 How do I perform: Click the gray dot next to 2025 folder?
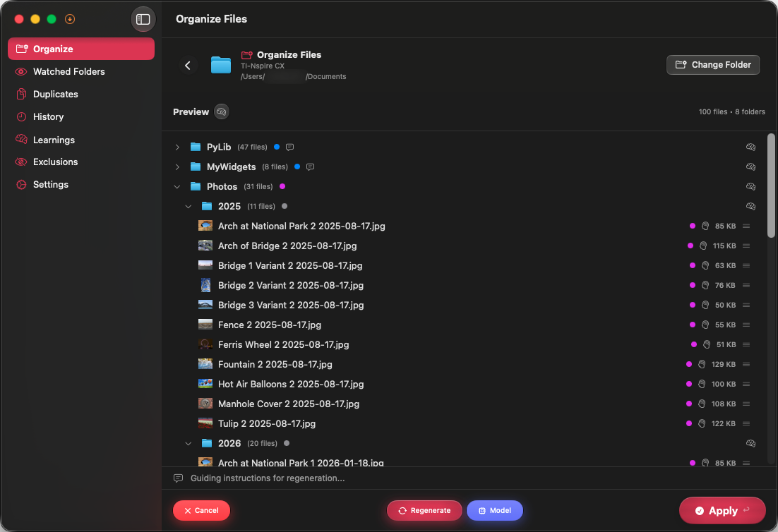285,206
